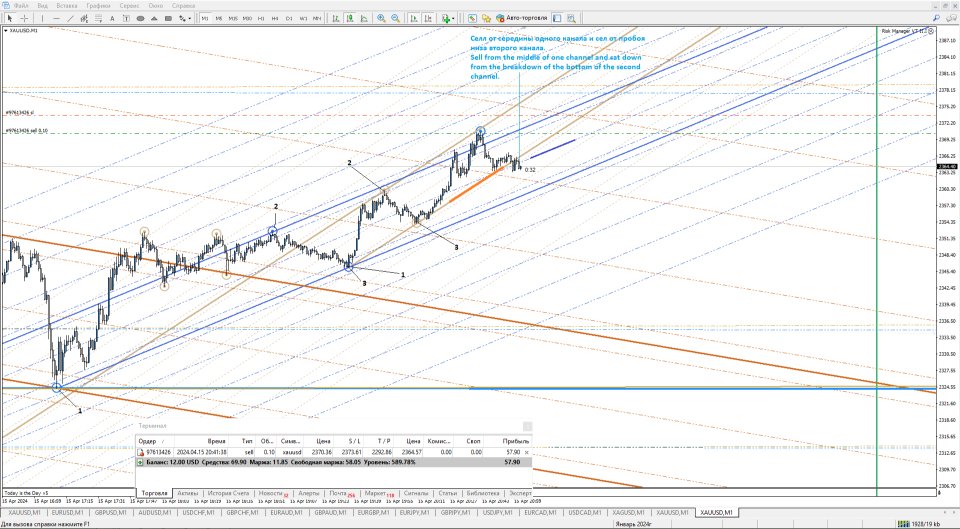Open the Графики menu
Viewport: 960px width, 529px height.
[x=99, y=6]
